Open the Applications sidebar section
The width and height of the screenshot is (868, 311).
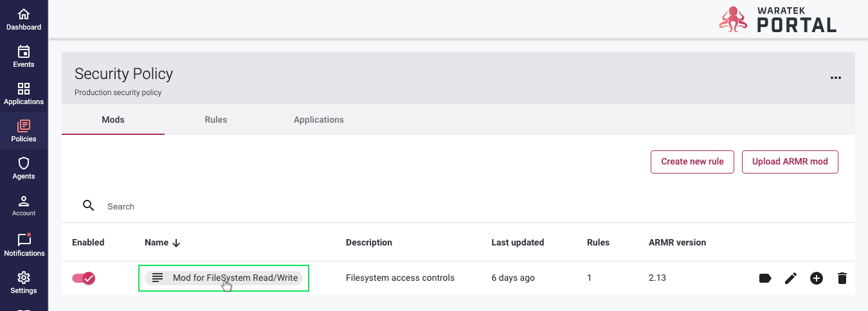[24, 94]
